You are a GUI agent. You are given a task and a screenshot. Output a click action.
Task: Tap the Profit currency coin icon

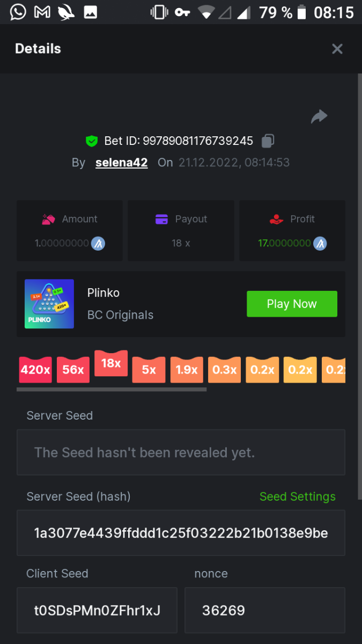(x=320, y=243)
